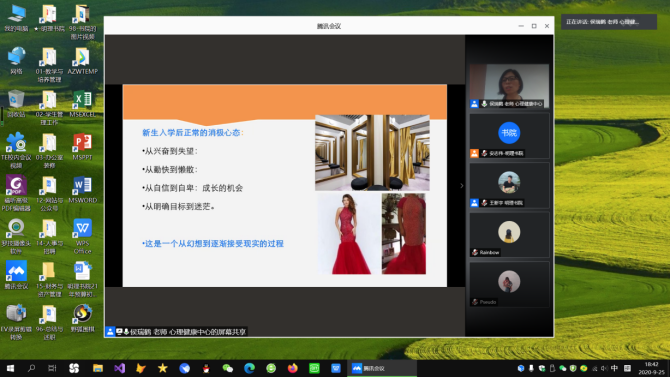Open the Task View button
Image resolution: width=670 pixels, height=377 pixels.
coord(52,368)
